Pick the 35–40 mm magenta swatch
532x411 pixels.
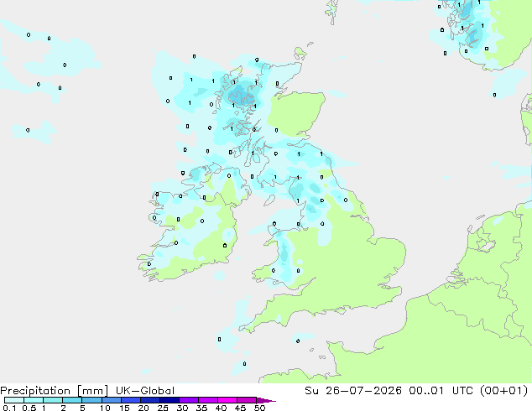(x=207, y=400)
